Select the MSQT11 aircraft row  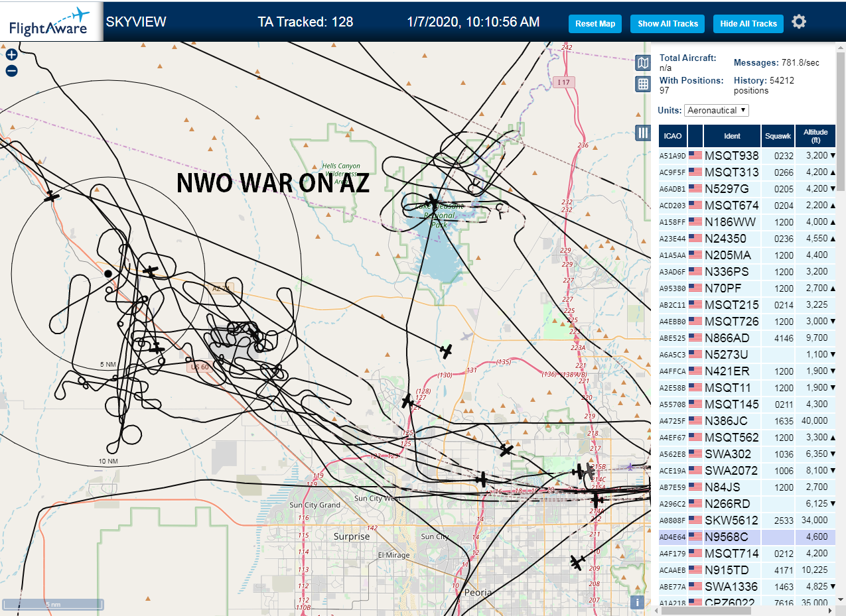coord(748,388)
